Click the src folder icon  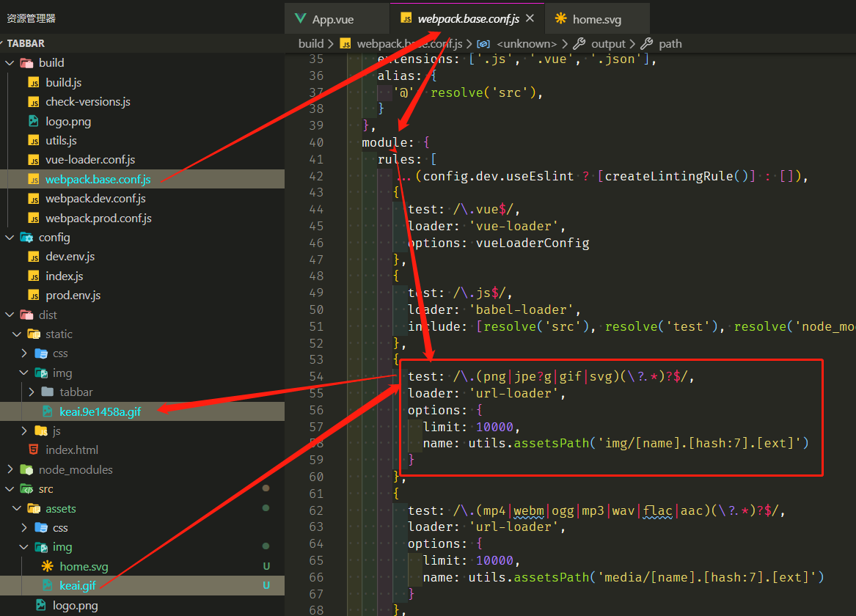click(26, 489)
